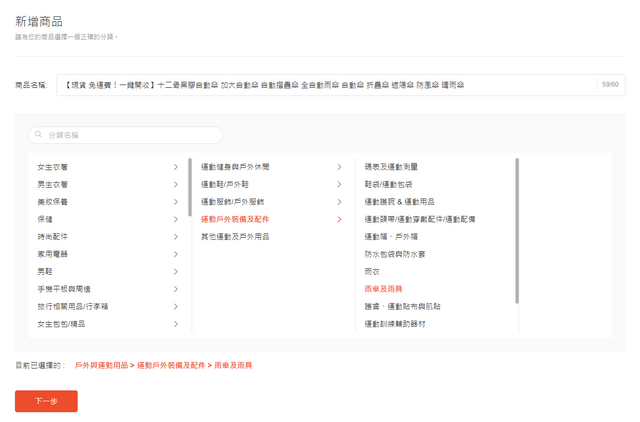This screenshot has width=640, height=422.
Task: Open the 男鞋 category arrow
Action: coord(176,271)
